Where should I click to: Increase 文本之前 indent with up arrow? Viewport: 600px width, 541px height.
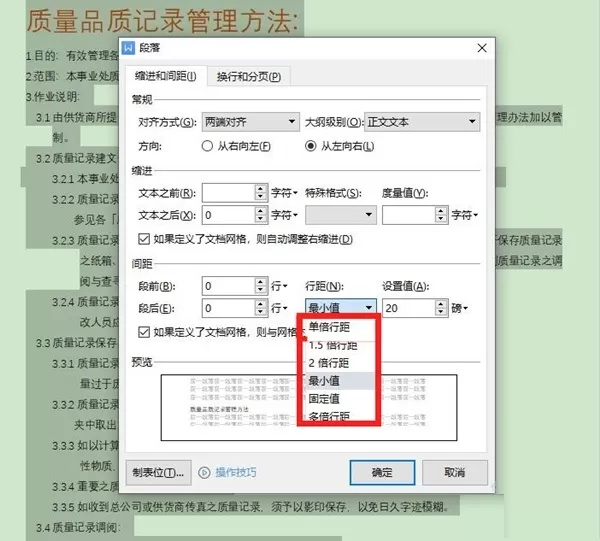tap(261, 189)
